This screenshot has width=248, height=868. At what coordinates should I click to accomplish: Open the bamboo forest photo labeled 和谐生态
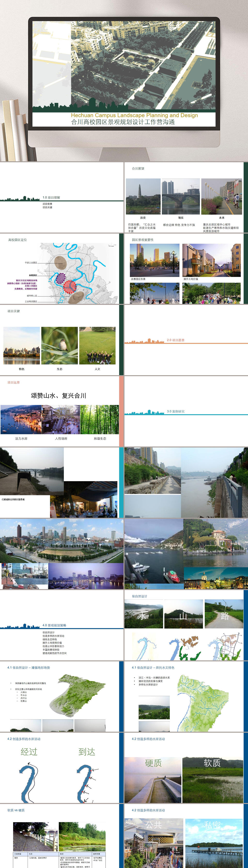tap(99, 419)
